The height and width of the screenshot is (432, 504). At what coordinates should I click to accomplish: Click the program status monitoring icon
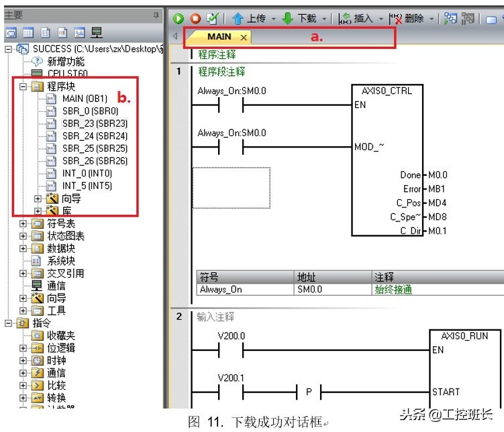click(450, 19)
